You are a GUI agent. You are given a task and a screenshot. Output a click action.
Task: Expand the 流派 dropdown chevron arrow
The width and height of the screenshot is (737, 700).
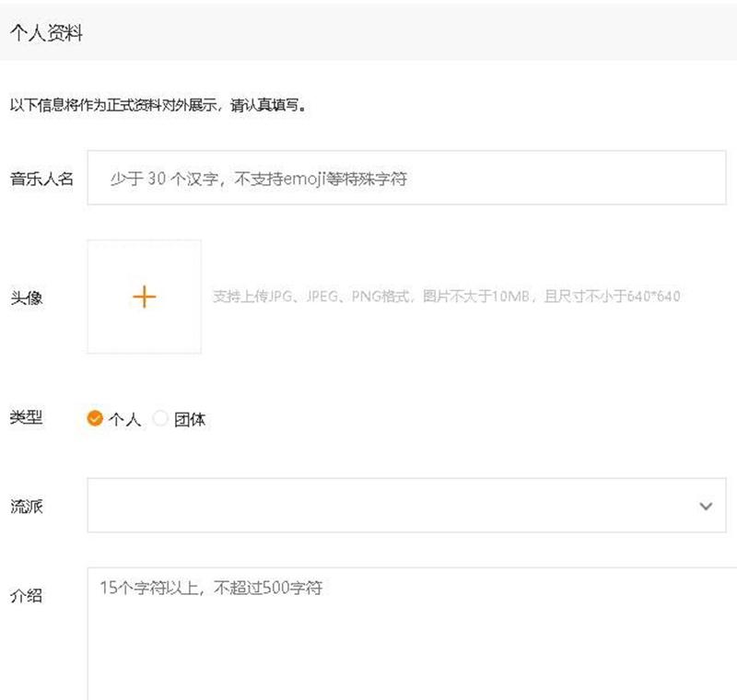(x=706, y=506)
